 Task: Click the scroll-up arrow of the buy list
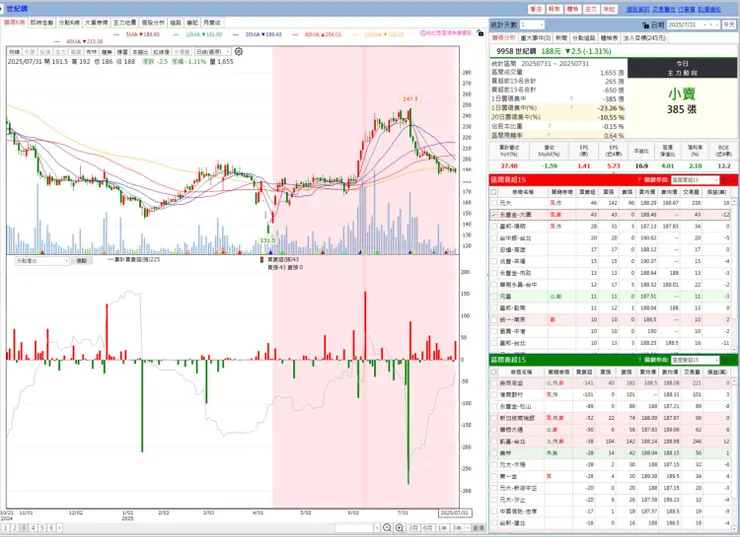tap(734, 202)
